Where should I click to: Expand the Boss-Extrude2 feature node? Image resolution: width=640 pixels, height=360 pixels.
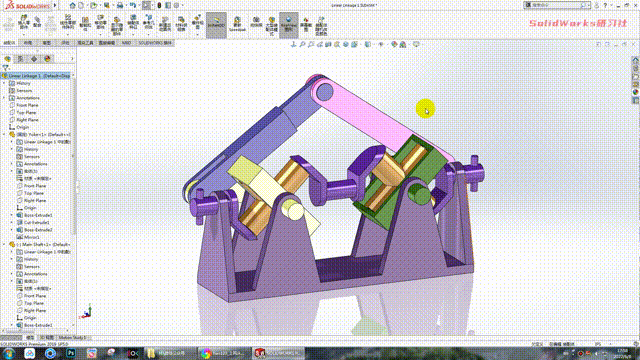(x=12, y=230)
